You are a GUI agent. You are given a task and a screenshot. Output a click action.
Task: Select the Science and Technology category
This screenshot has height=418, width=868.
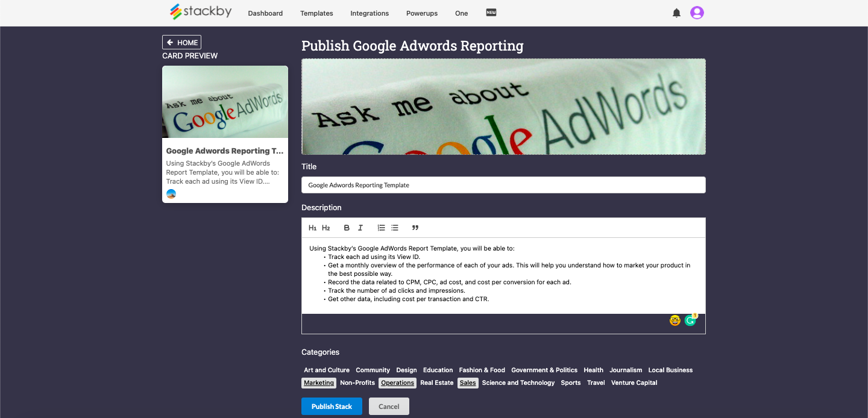coord(518,383)
